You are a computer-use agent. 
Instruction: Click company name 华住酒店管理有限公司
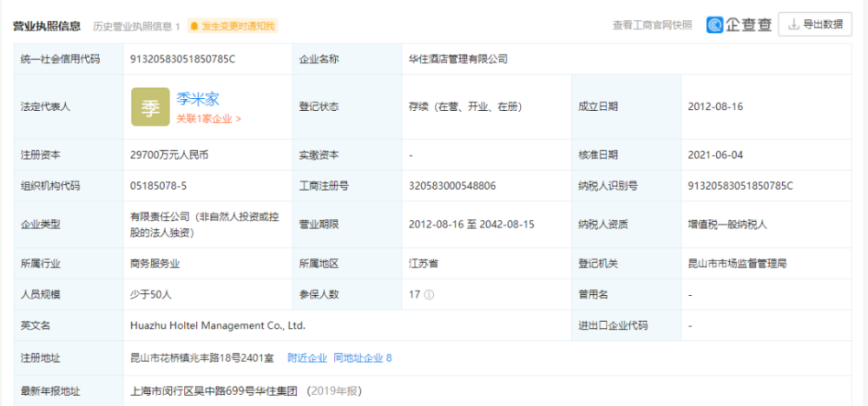[458, 59]
